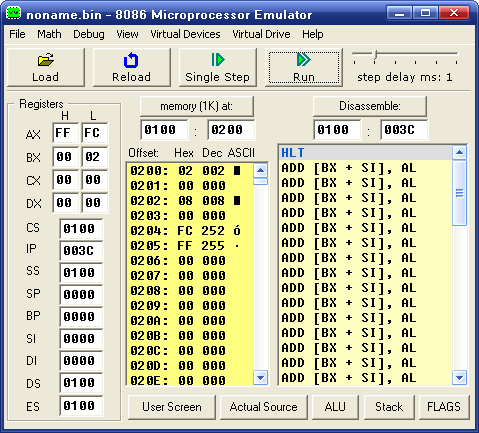
Task: Click the CS register field
Action: pos(81,229)
